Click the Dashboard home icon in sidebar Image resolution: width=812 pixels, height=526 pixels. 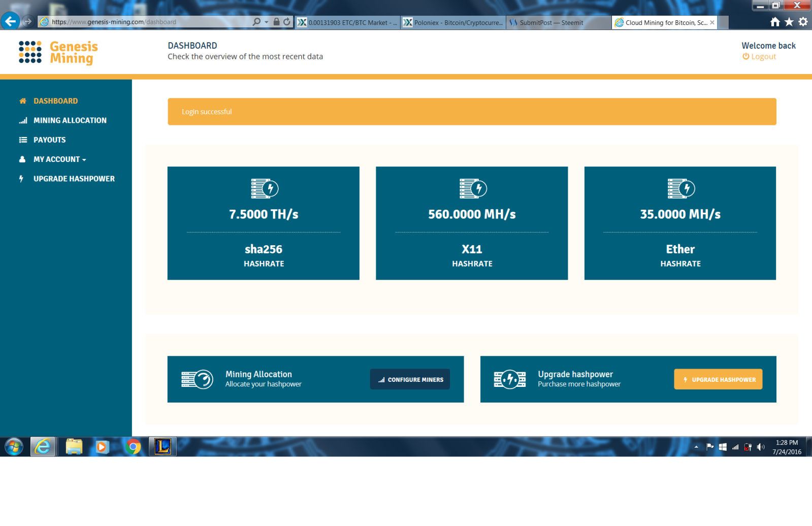[x=22, y=101]
